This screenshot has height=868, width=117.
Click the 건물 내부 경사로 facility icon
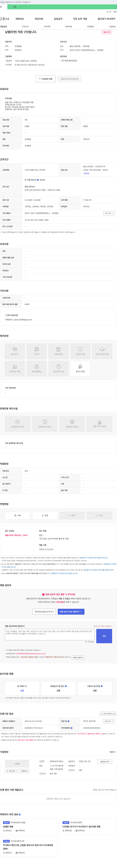[100, 424]
